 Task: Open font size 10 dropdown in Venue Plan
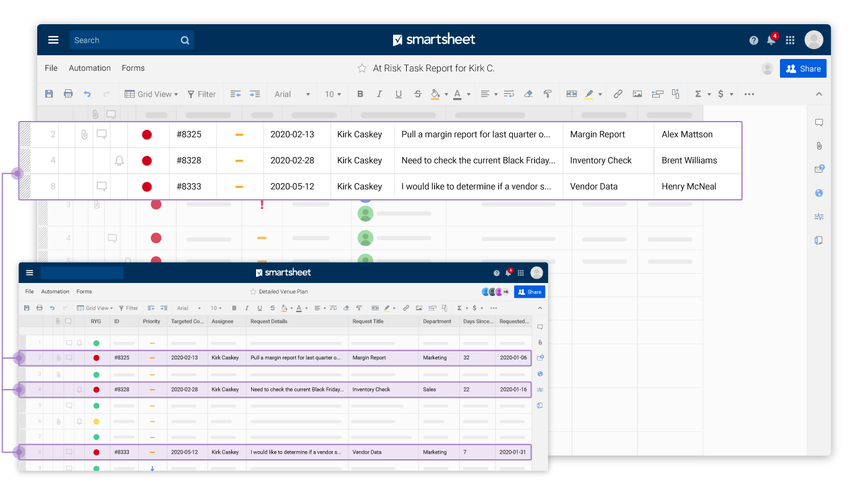click(x=215, y=308)
